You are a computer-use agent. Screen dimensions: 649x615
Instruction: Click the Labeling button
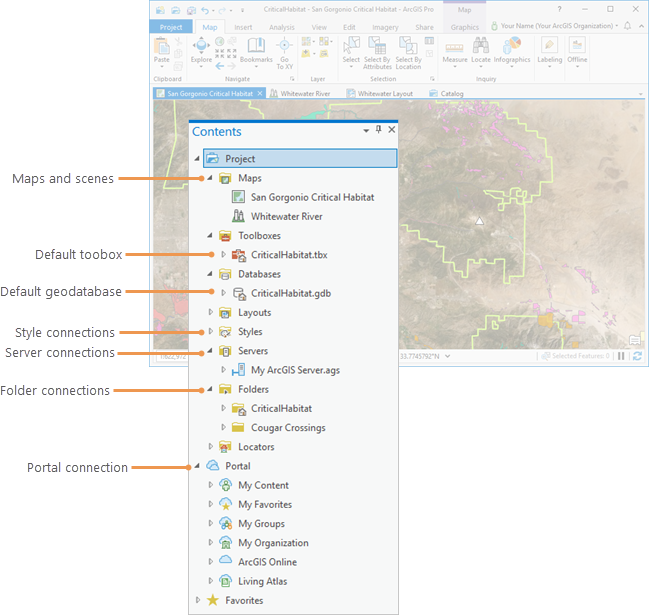[x=550, y=51]
